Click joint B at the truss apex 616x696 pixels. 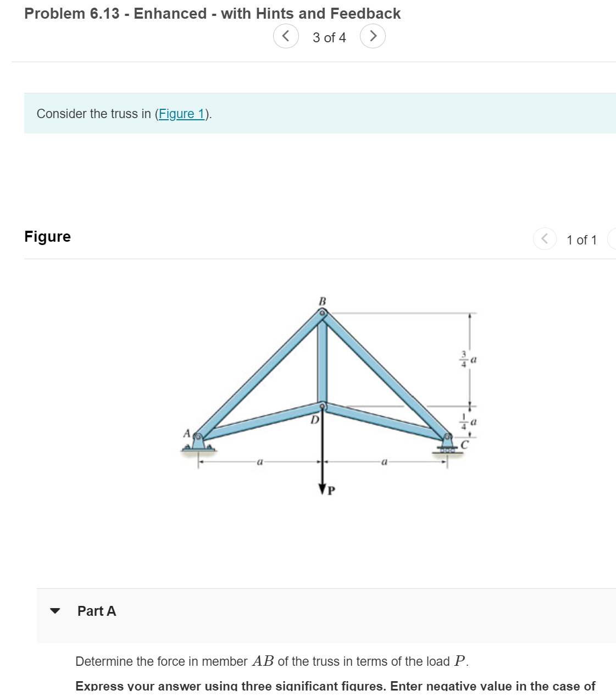tap(322, 311)
